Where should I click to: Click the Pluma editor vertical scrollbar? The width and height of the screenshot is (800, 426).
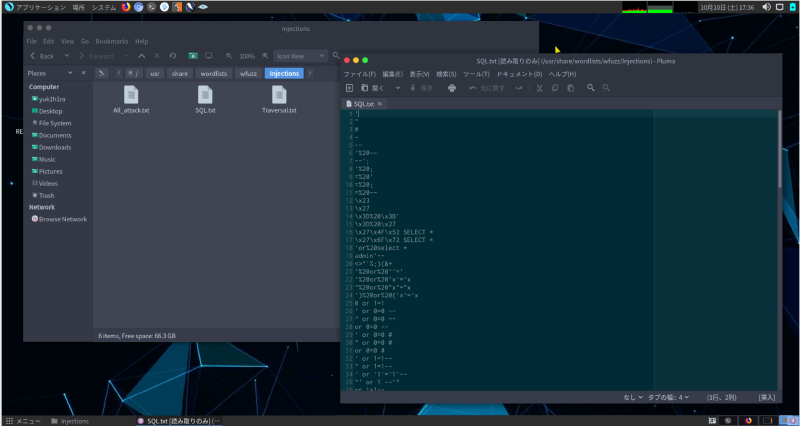pos(781,150)
